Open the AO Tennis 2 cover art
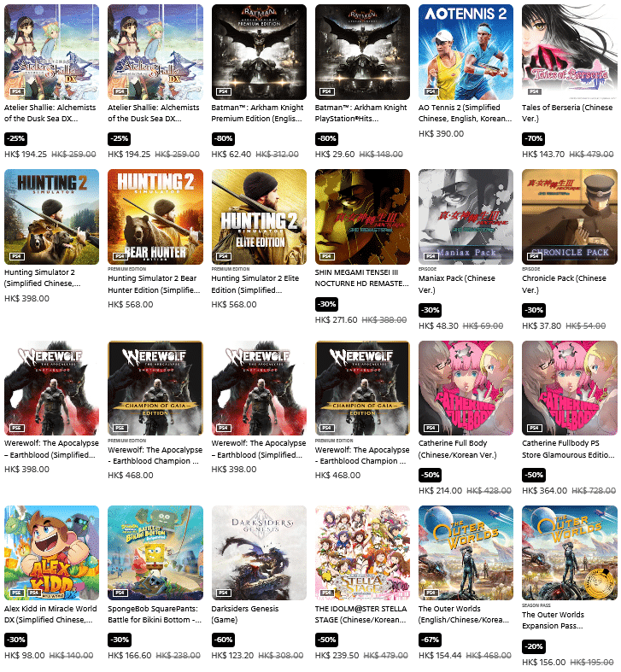The image size is (621, 672). tap(466, 52)
